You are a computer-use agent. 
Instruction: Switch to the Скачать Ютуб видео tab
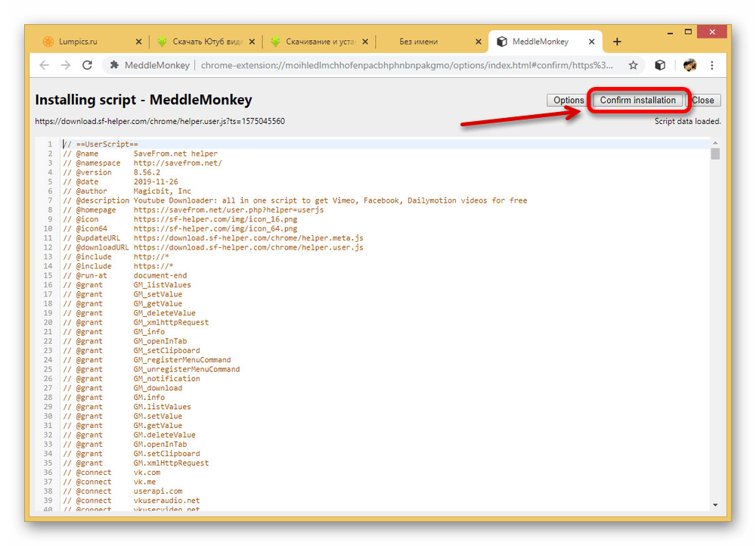[207, 42]
